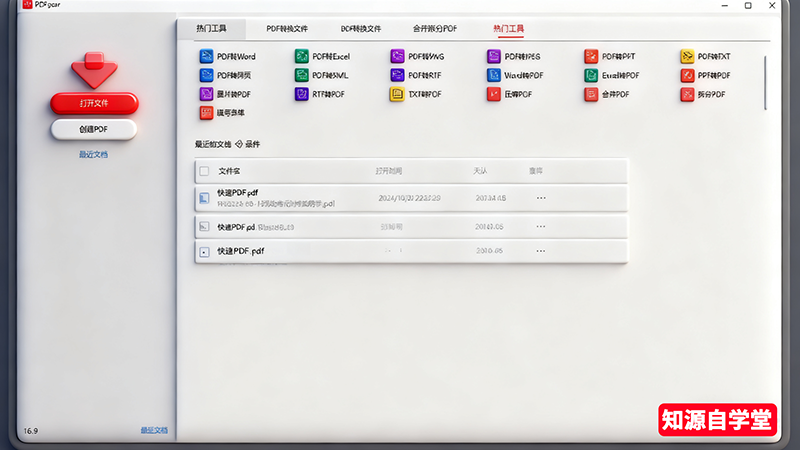Click the white 创建PDF button
The height and width of the screenshot is (450, 800).
coord(93,129)
